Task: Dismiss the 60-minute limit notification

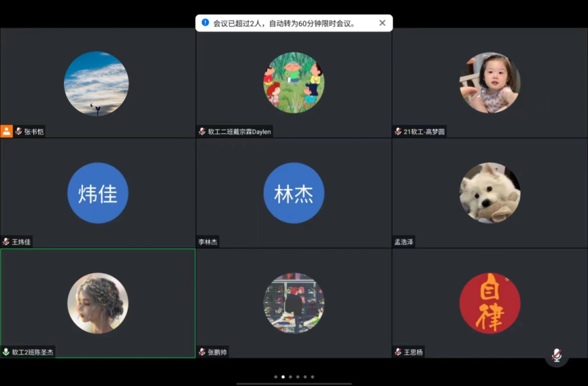Action: pos(382,23)
